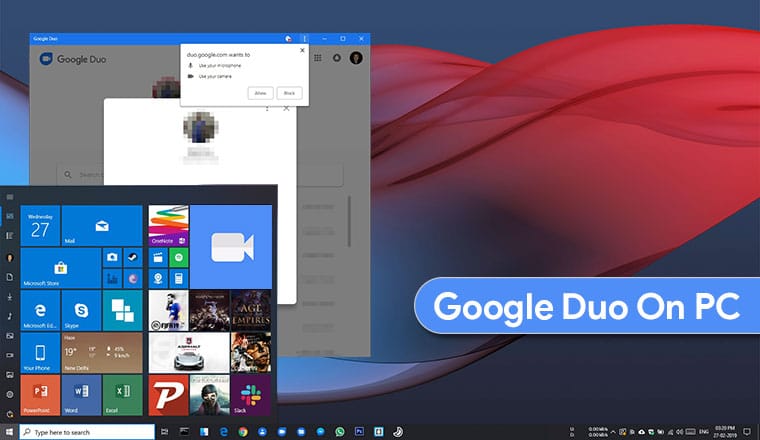
Task: Click the search contacts field in Duo
Action: (200, 174)
